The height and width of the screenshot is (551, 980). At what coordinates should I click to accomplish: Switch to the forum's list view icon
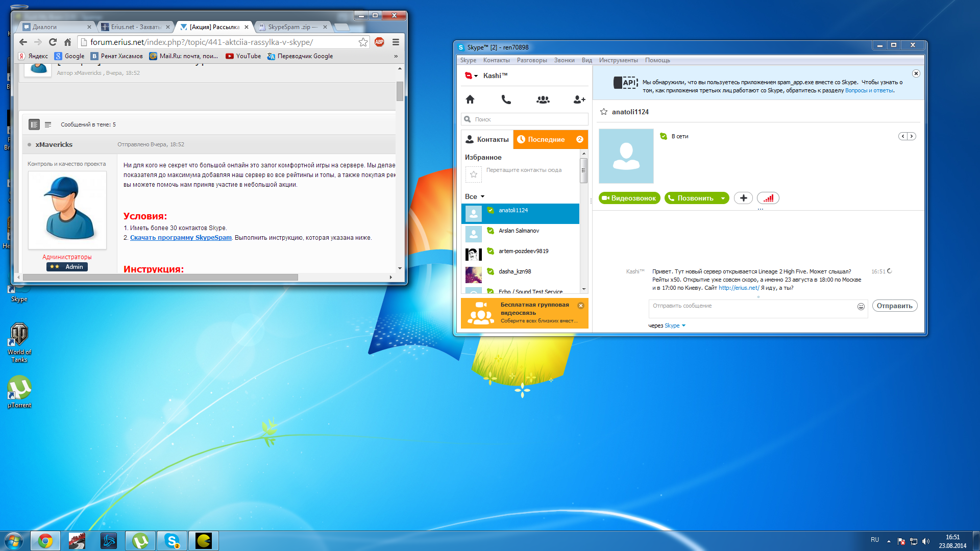click(x=48, y=124)
